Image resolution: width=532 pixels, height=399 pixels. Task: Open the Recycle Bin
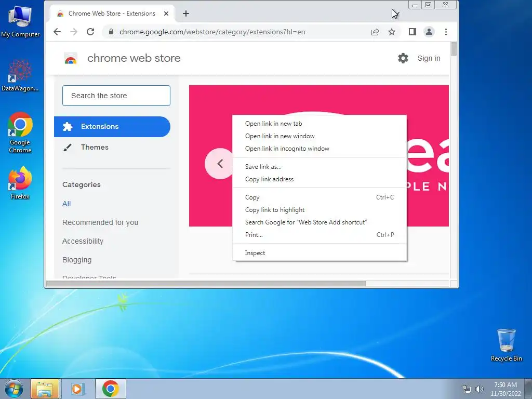pos(506,345)
